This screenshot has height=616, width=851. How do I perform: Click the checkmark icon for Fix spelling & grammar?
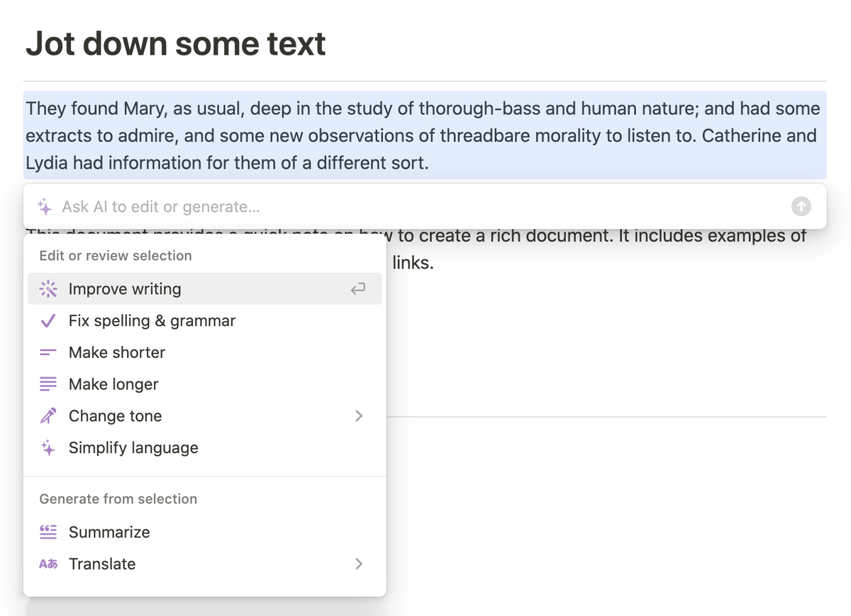coord(48,320)
